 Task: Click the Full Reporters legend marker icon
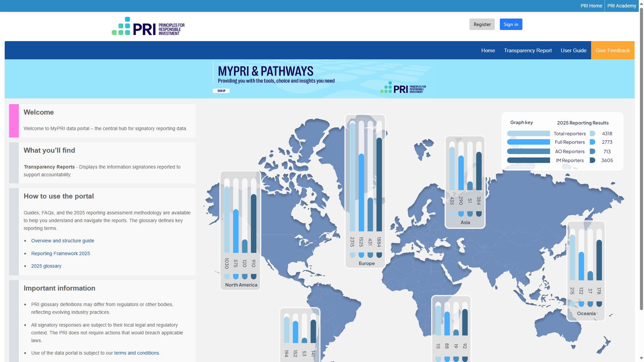coord(592,142)
